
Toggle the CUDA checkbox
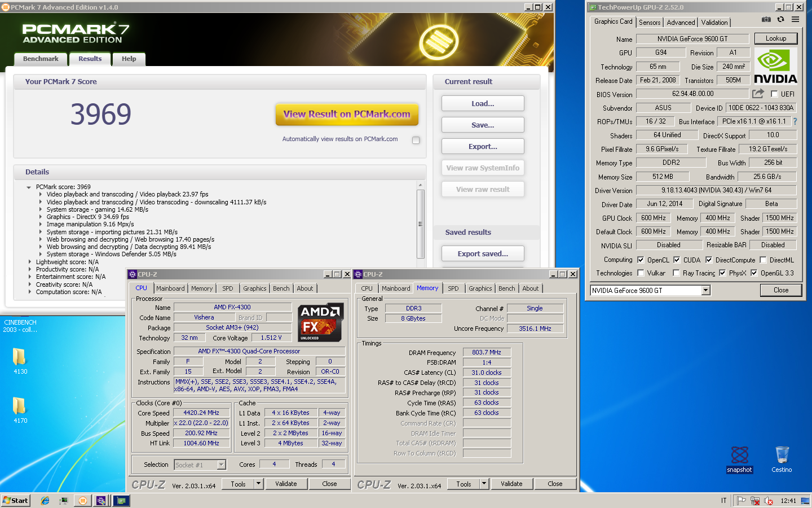pos(677,260)
